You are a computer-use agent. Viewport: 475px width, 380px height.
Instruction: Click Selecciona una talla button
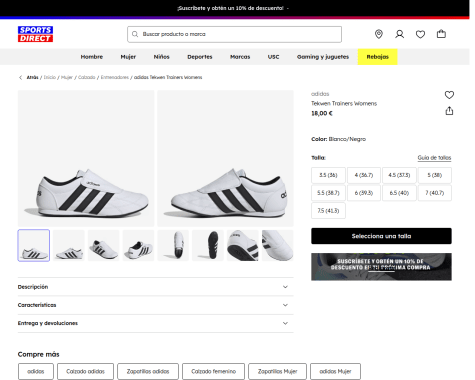tap(381, 236)
